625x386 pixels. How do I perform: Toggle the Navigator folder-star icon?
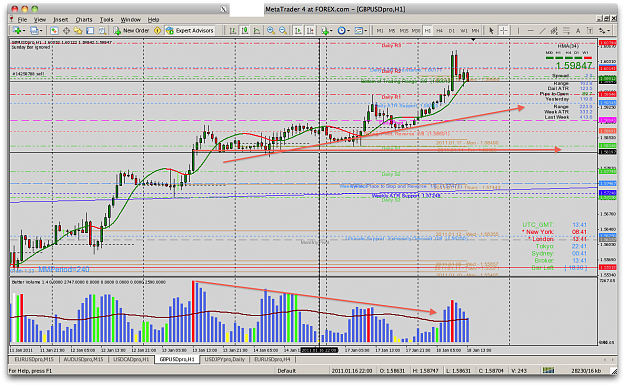click(x=78, y=30)
